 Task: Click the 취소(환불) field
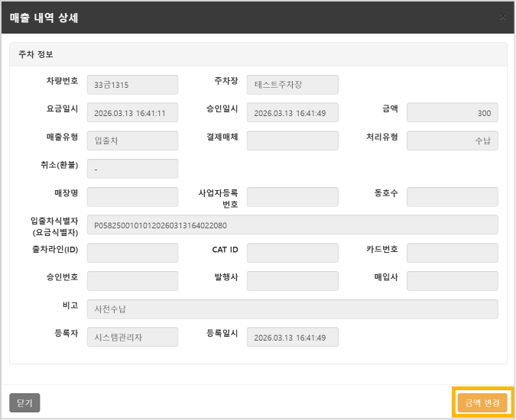click(132, 169)
